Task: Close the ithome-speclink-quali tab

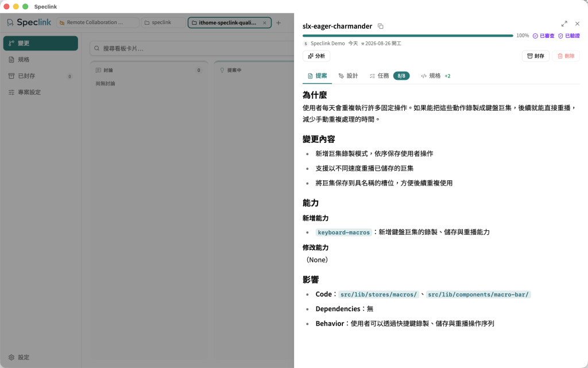Action: click(x=264, y=23)
